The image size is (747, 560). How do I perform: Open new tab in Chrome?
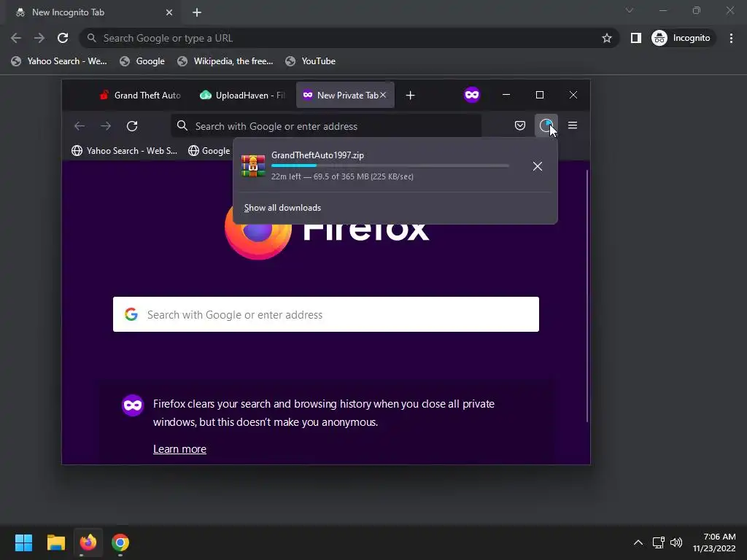(197, 12)
